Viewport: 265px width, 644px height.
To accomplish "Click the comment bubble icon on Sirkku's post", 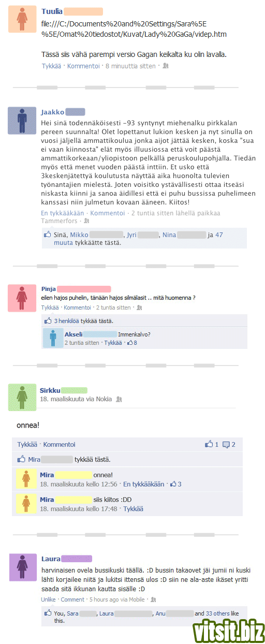I will point(226,445).
